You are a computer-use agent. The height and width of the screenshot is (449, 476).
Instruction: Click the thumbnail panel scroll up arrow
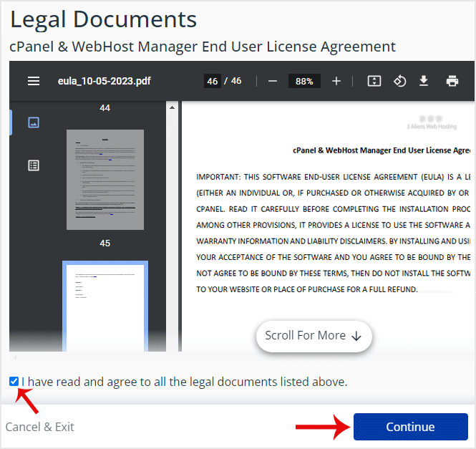pyautogui.click(x=171, y=107)
